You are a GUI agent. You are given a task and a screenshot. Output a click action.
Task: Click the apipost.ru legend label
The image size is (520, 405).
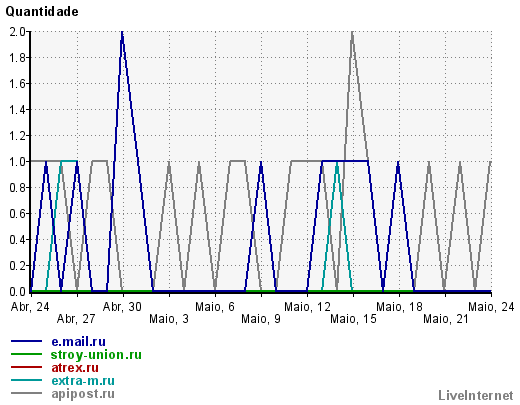pos(83,394)
